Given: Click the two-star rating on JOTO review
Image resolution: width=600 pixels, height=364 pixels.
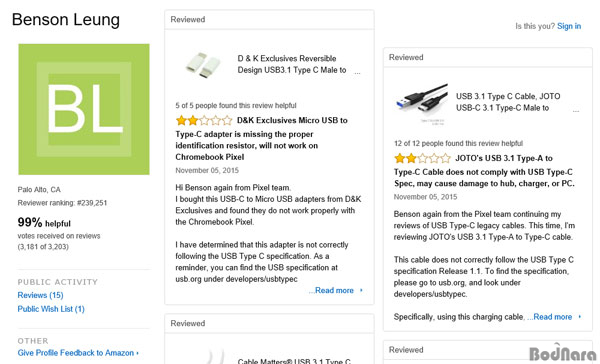Looking at the screenshot, I should coord(422,158).
